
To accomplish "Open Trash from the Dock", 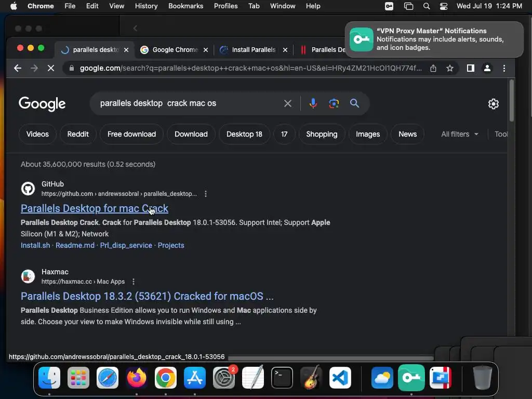I will point(482,377).
